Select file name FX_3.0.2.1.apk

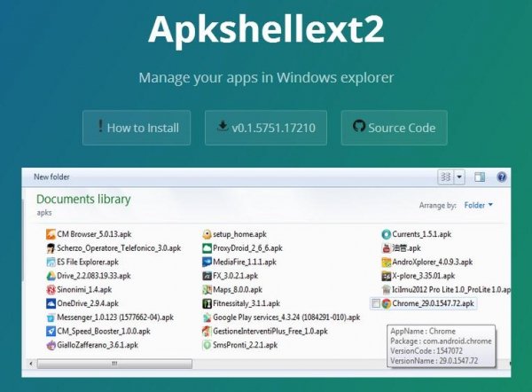(x=236, y=276)
